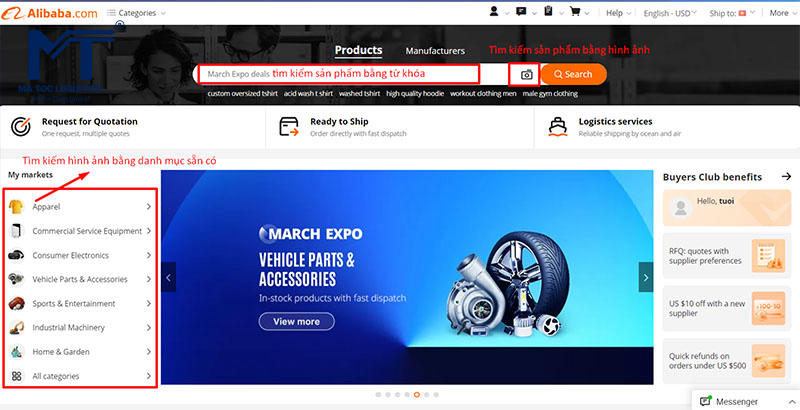Select the first carousel pagination dot
The image size is (800, 410).
click(x=378, y=395)
